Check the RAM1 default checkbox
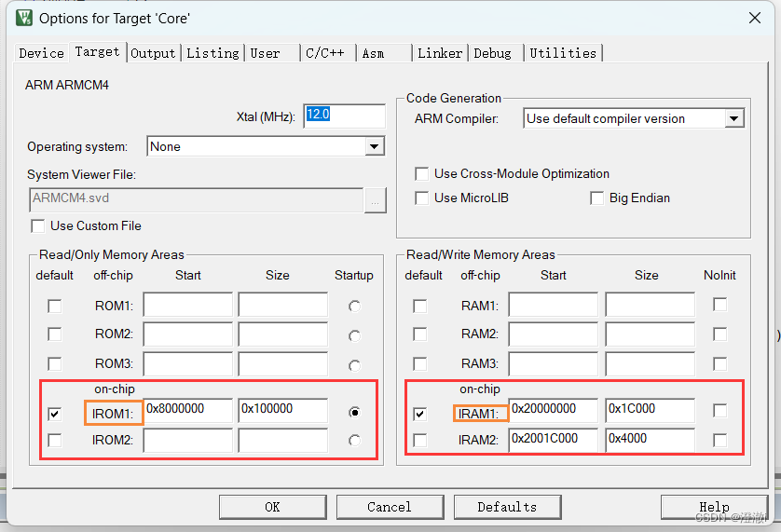781x532 pixels. coord(420,306)
